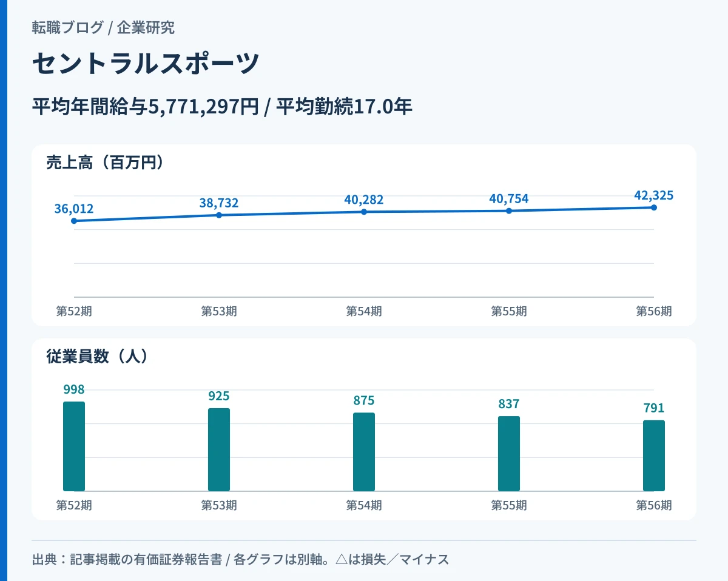Viewport: 728px width, 581px height.
Task: Click the 第52期 axis label in the employee chart
Action: pyautogui.click(x=74, y=506)
